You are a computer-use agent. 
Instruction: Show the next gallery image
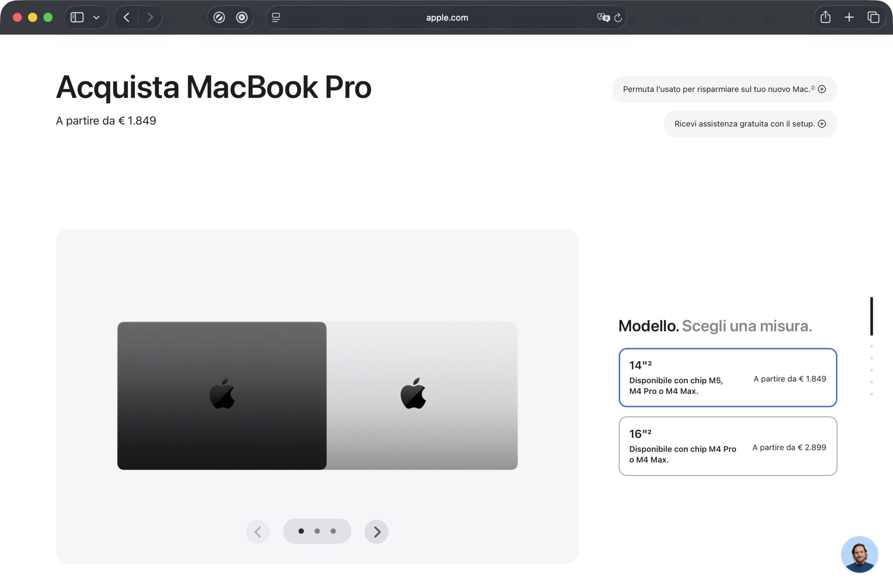pos(376,532)
